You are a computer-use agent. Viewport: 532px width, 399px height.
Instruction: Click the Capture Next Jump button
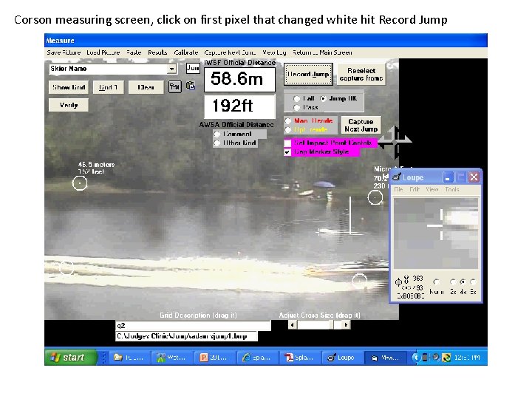pos(361,126)
